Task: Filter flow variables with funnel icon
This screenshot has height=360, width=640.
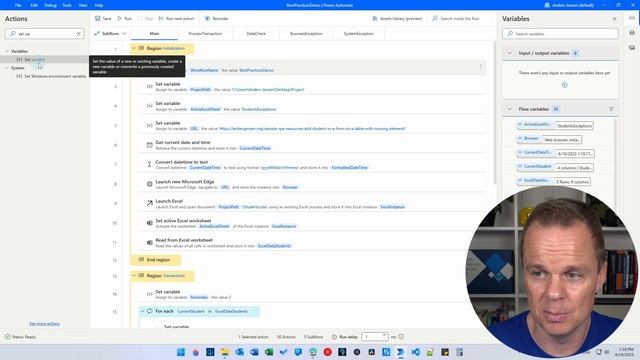Action: (x=611, y=109)
